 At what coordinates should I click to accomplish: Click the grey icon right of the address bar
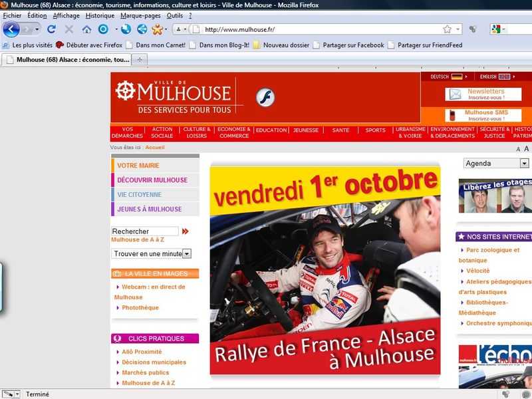click(x=473, y=29)
